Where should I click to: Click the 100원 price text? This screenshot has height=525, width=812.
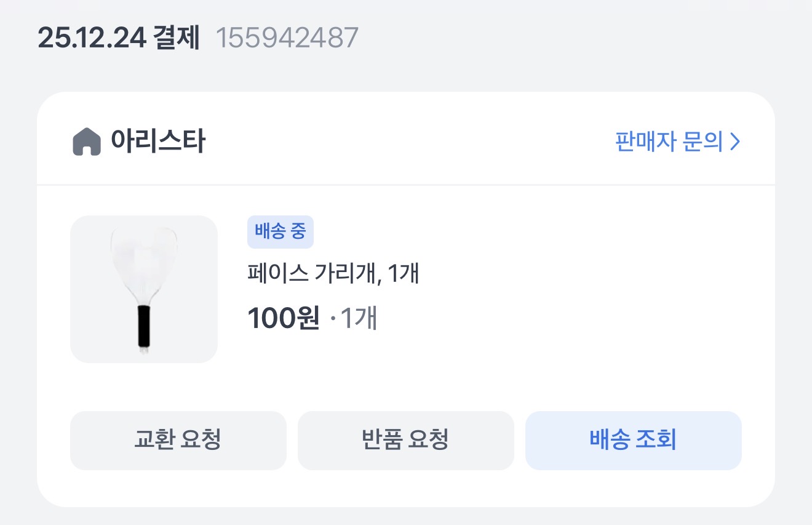[283, 318]
